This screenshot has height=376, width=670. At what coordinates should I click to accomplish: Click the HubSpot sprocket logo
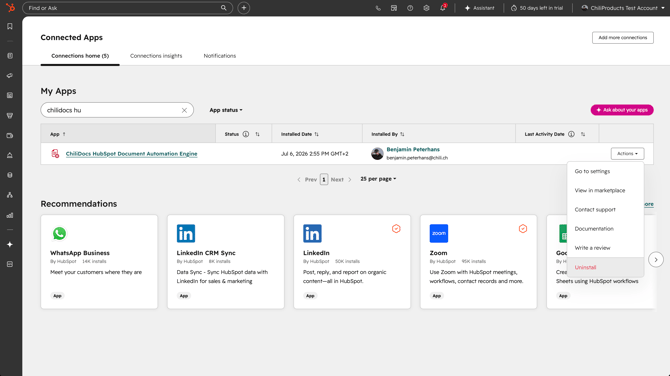click(10, 8)
